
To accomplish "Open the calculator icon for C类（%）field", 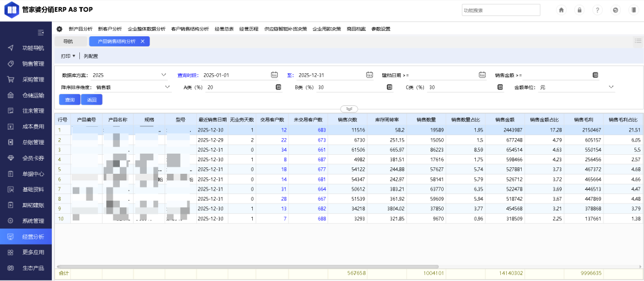I will tap(500, 87).
